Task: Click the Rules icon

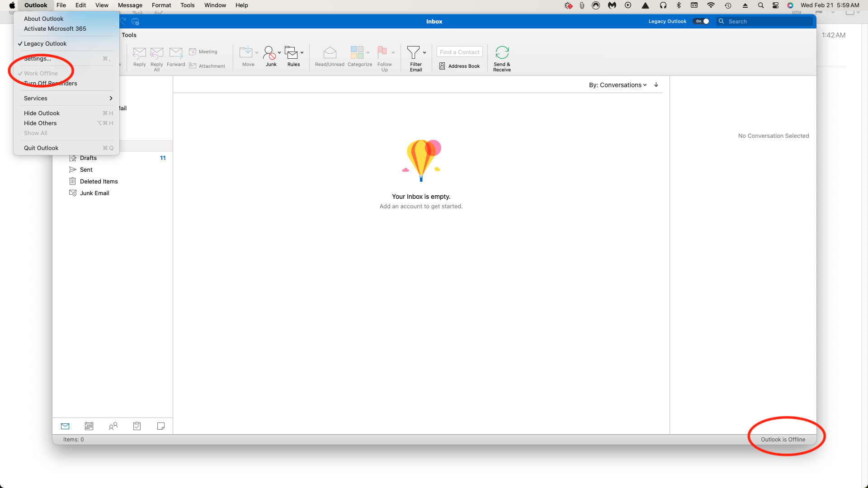Action: (291, 52)
